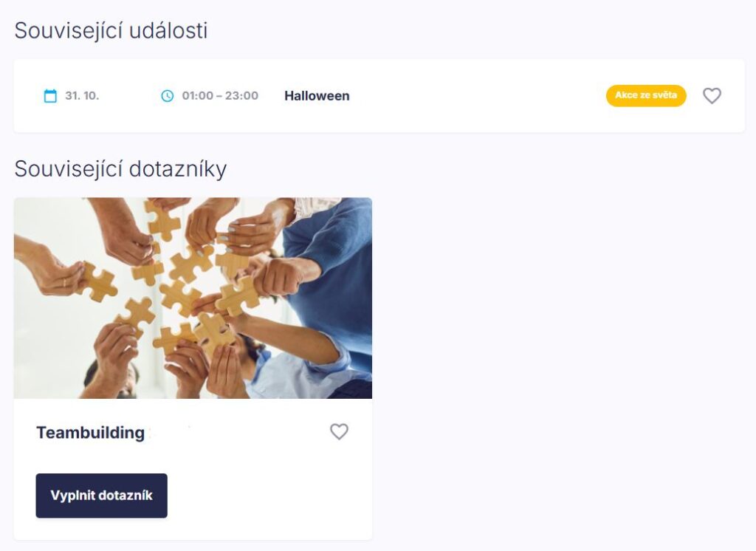This screenshot has height=551, width=756.
Task: Favorite the Halloween event with heart icon
Action: (x=712, y=95)
